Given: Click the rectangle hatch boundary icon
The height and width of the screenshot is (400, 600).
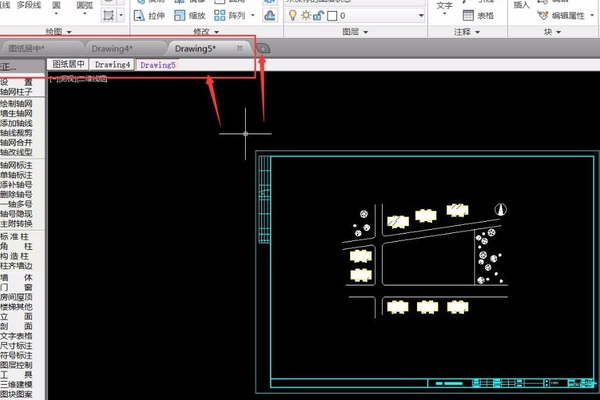Looking at the screenshot, I should pyautogui.click(x=109, y=16).
